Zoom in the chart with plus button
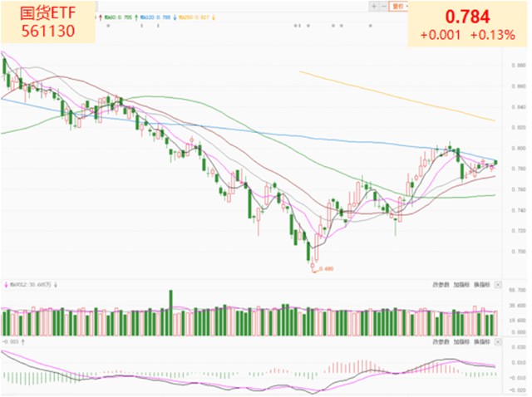Viewport: 532px width, 397px height. (x=374, y=6)
